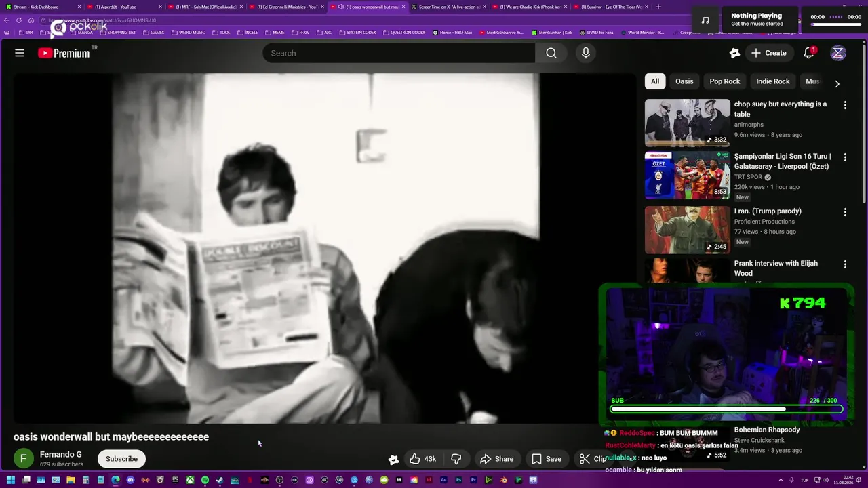Click inside the YouTube search field
Image resolution: width=868 pixels, height=488 pixels.
click(x=399, y=53)
